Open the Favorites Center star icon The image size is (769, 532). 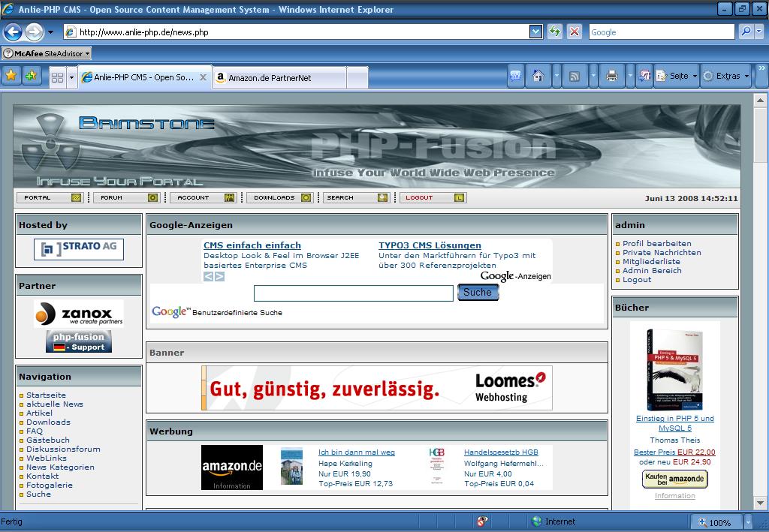(11, 76)
